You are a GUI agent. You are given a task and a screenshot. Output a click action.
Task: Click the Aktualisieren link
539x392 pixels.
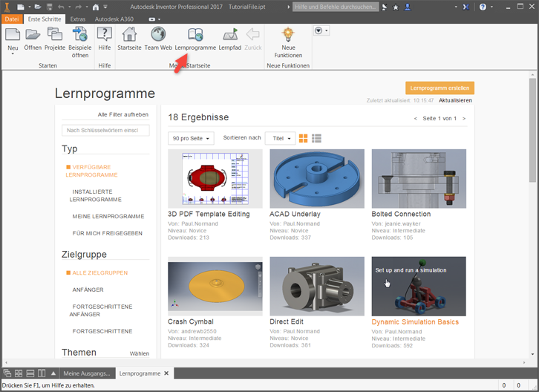[455, 100]
